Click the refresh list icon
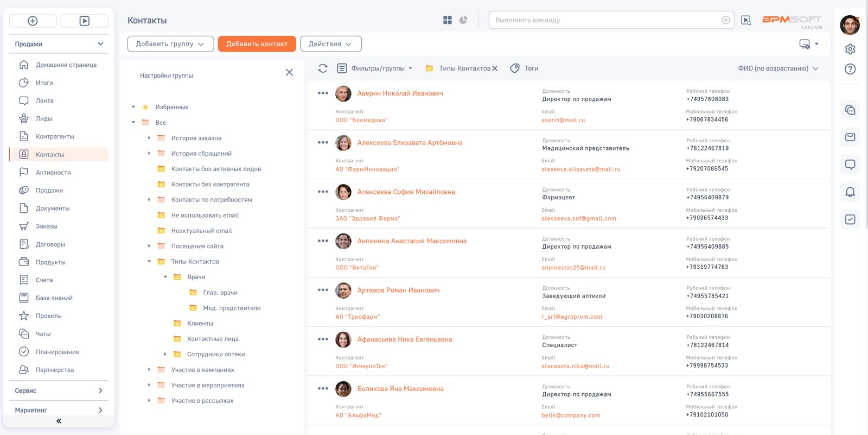The image size is (868, 435). tap(323, 68)
